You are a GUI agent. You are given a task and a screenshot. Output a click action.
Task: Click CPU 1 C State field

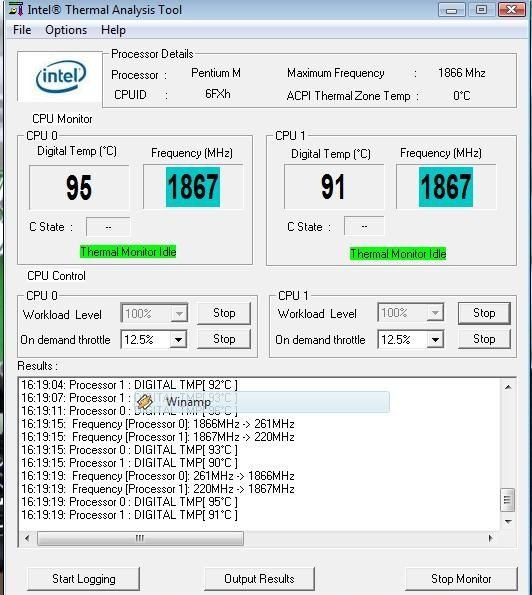[364, 226]
